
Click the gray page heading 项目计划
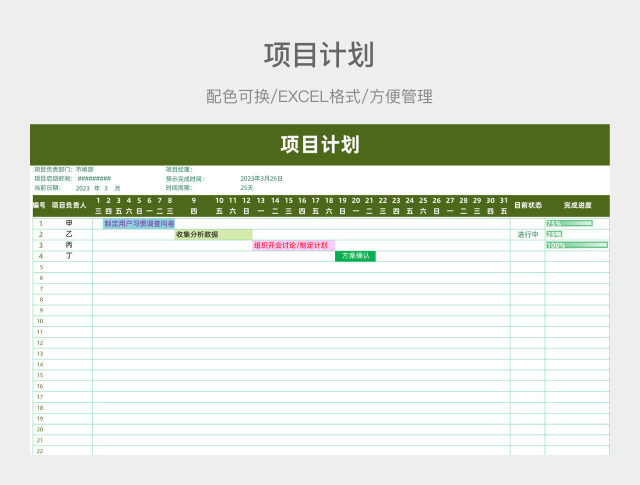(x=319, y=55)
